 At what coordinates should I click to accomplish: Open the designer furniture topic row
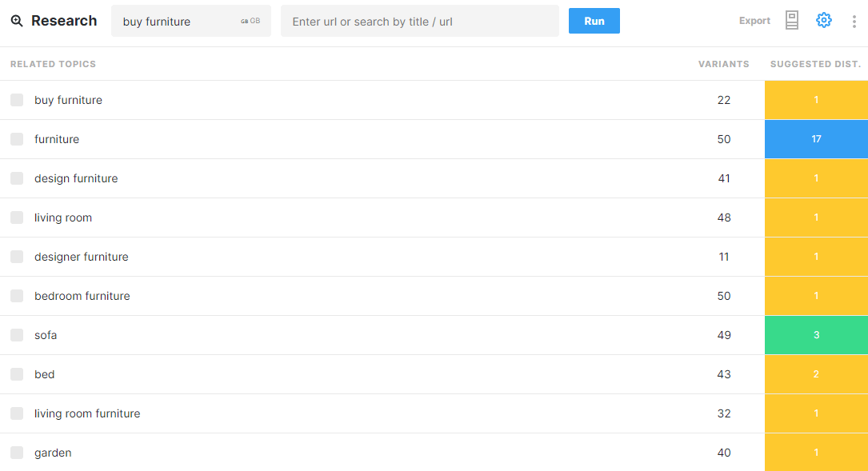(82, 257)
